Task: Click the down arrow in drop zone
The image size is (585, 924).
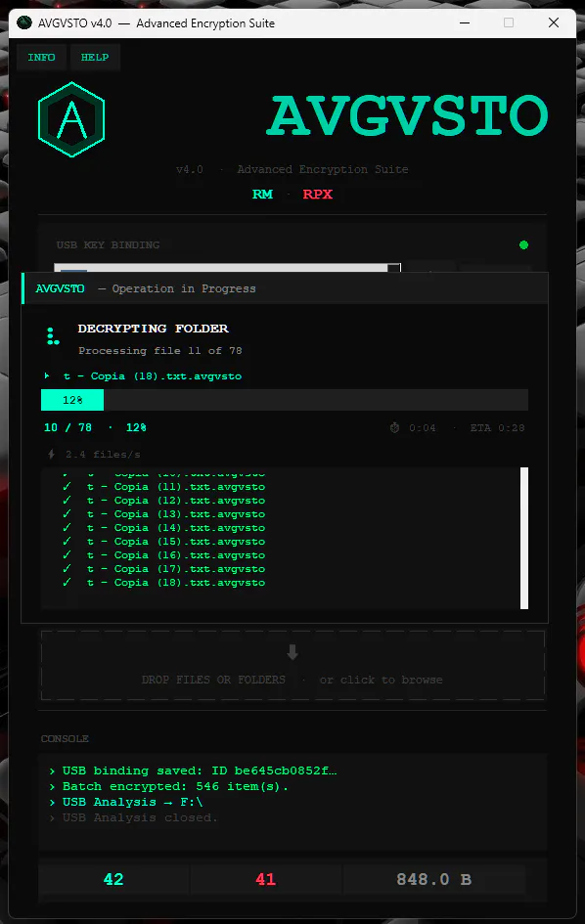Action: click(x=292, y=652)
